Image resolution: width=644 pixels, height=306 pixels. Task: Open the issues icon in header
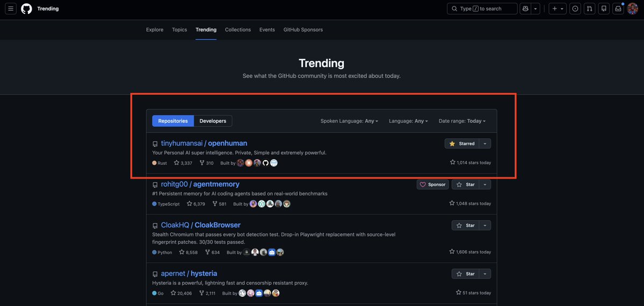point(575,9)
